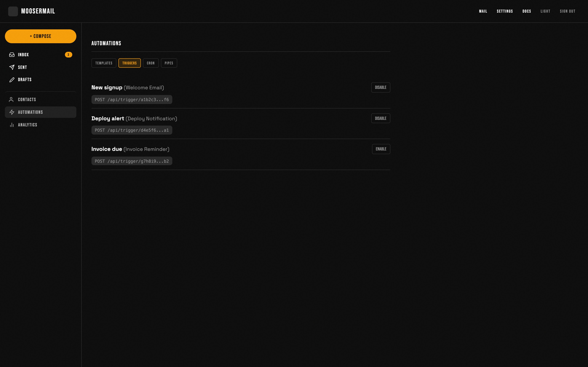
Task: Switch to Light theme
Action: coord(545,11)
